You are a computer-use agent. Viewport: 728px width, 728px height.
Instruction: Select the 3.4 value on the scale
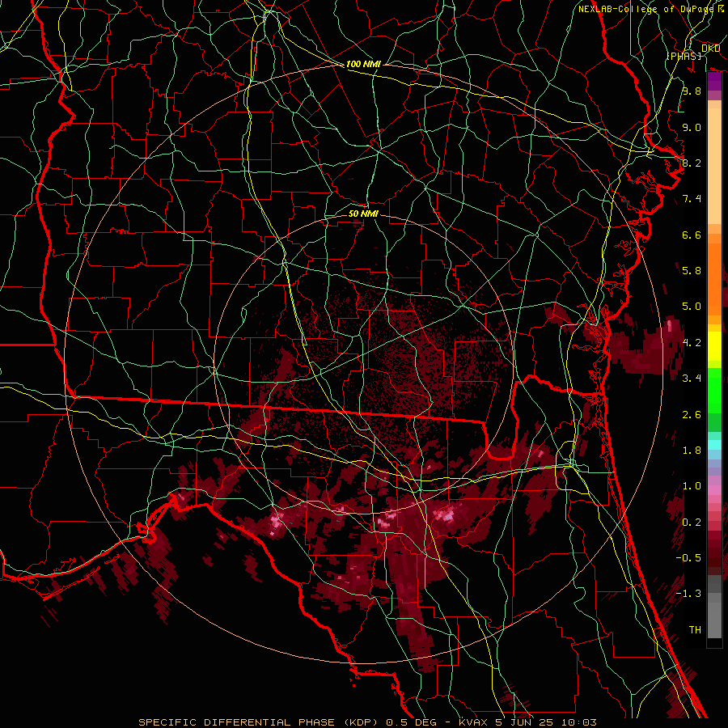(692, 379)
